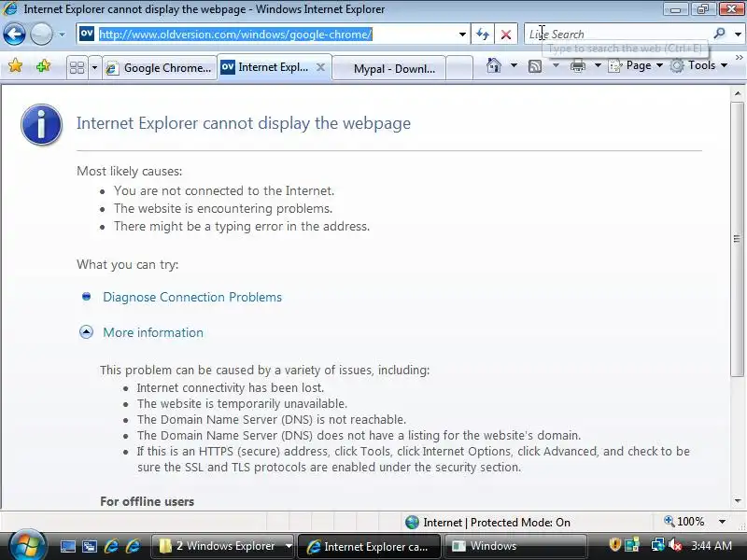The width and height of the screenshot is (747, 560).
Task: Close the Internet Expl... tab
Action: tap(320, 67)
